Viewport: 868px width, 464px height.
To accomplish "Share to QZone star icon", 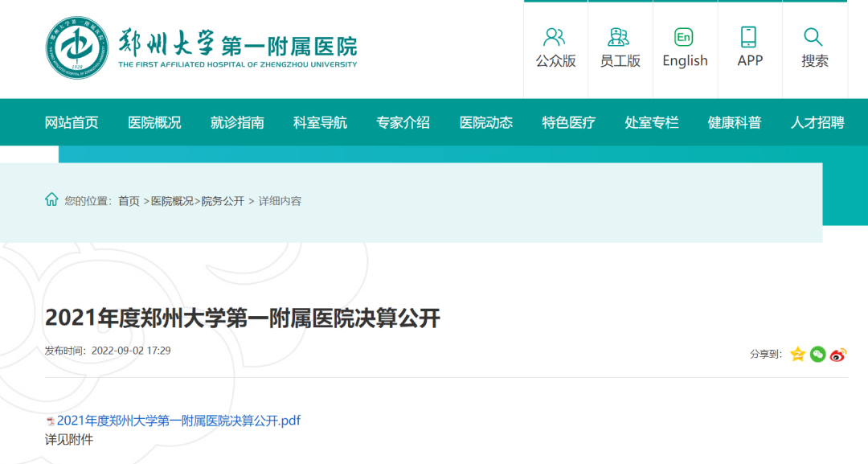I will 798,354.
